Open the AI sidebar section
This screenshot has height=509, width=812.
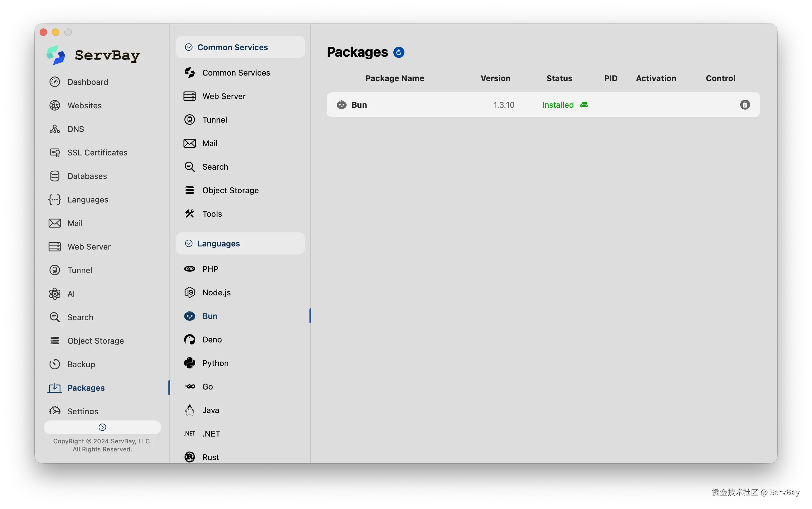tap(71, 294)
